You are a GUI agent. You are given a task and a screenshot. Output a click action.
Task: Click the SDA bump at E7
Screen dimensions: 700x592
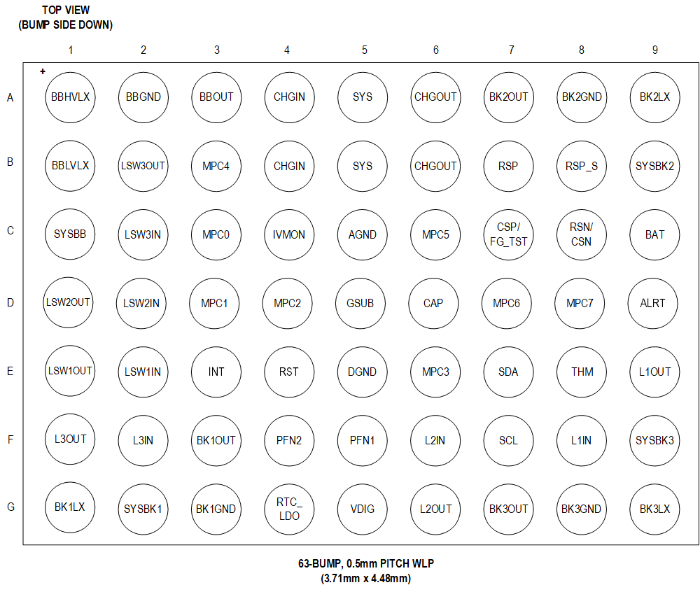(x=508, y=372)
